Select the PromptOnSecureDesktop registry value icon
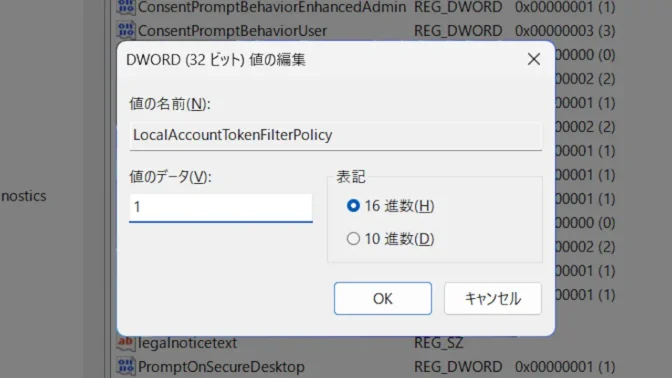 coord(126,366)
